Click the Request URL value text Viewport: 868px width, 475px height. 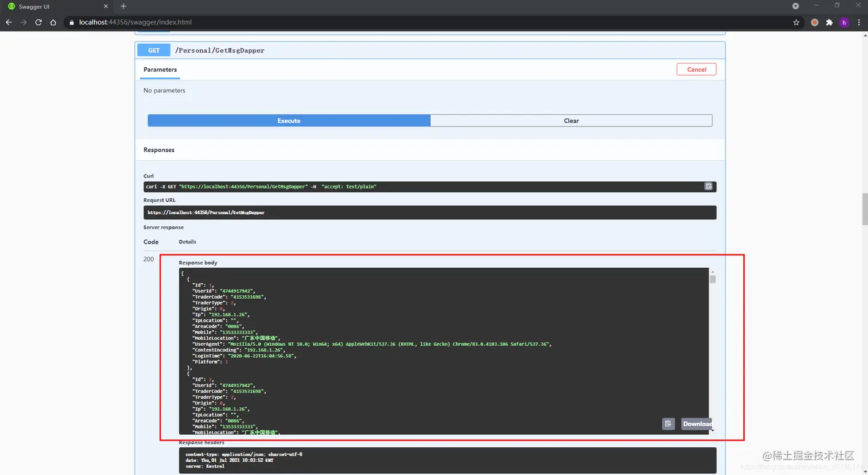[x=206, y=213]
